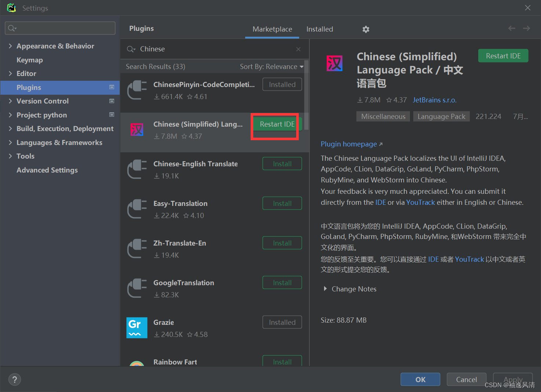Click the Apply button
The image size is (541, 392).
pos(513,380)
